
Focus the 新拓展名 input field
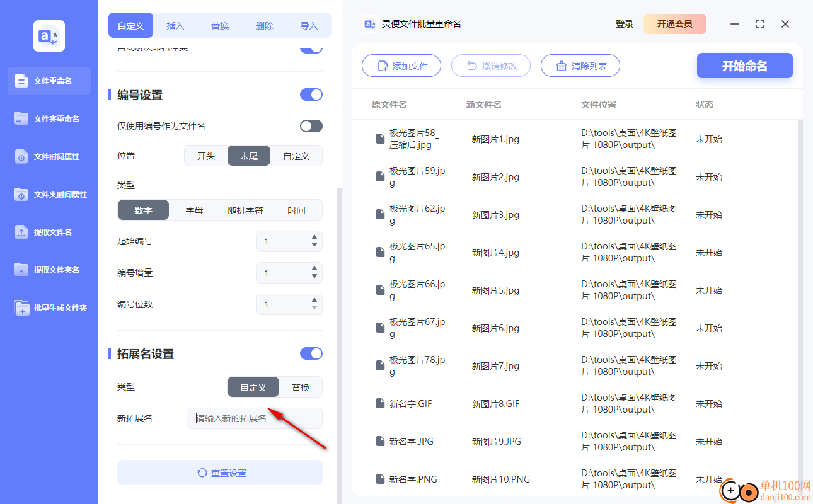click(x=255, y=418)
